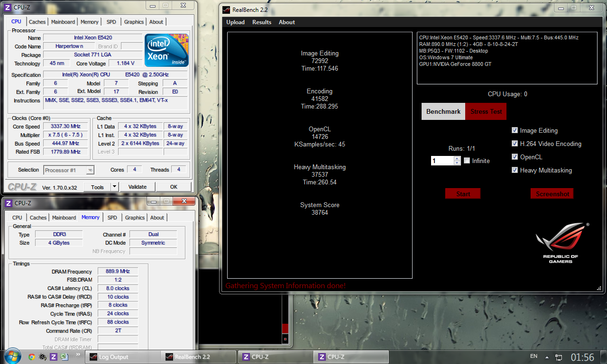This screenshot has height=364, width=607.
Task: Increase the runs count with up arrow
Action: pyautogui.click(x=457, y=159)
